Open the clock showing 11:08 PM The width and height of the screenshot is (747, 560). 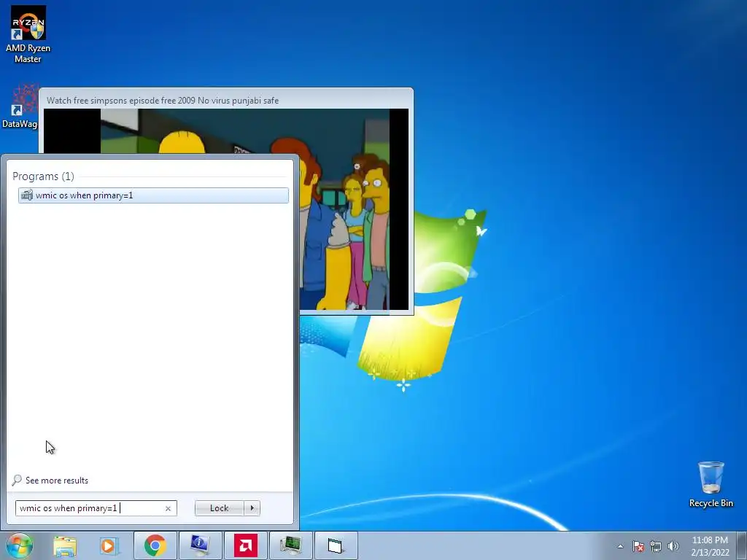pyautogui.click(x=710, y=546)
